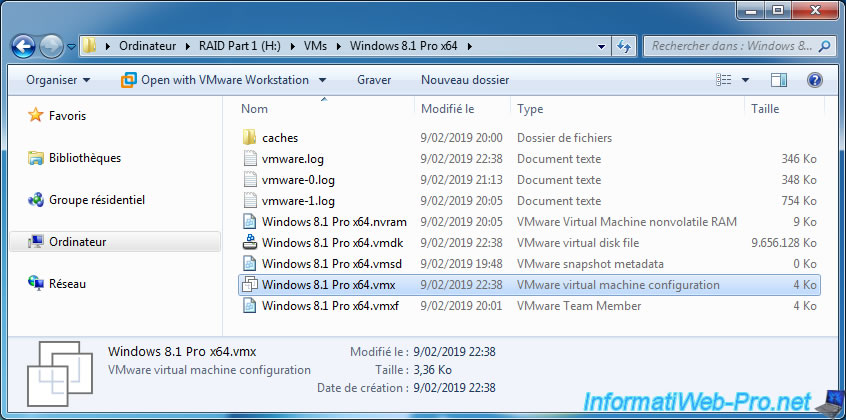Open the view options dropdown arrow

coord(746,80)
